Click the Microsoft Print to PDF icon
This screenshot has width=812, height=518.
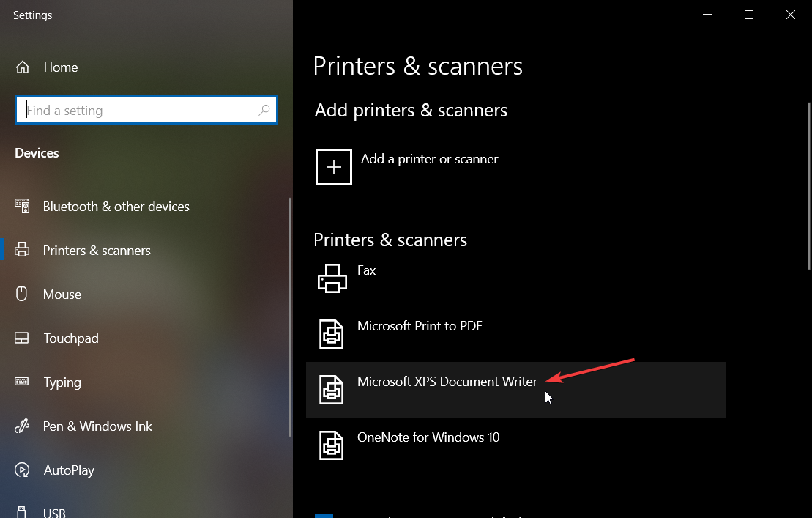click(x=332, y=334)
